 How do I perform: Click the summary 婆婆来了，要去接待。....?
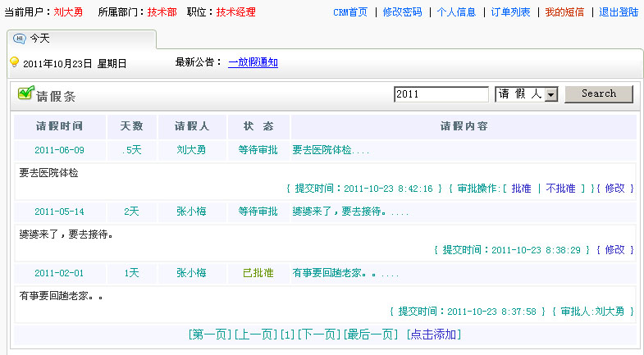350,212
